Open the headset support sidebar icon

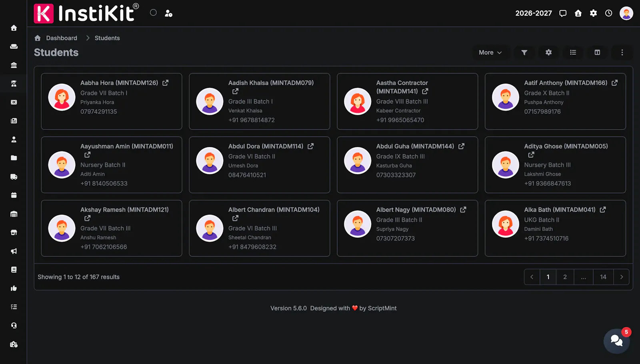coord(14,326)
